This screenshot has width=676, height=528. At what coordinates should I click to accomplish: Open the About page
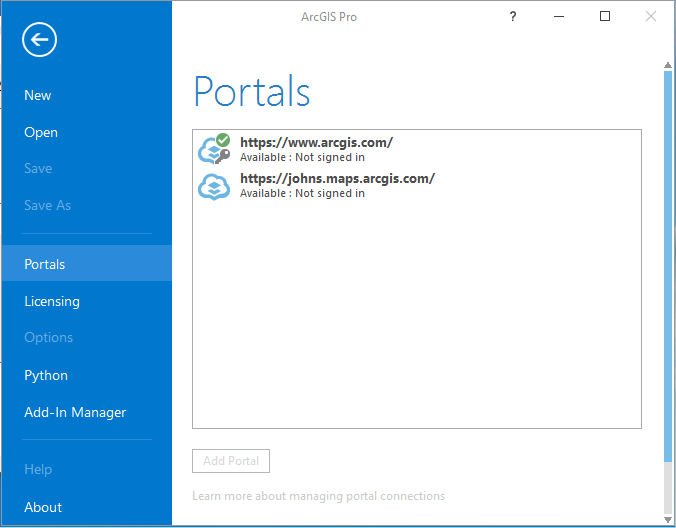(43, 507)
